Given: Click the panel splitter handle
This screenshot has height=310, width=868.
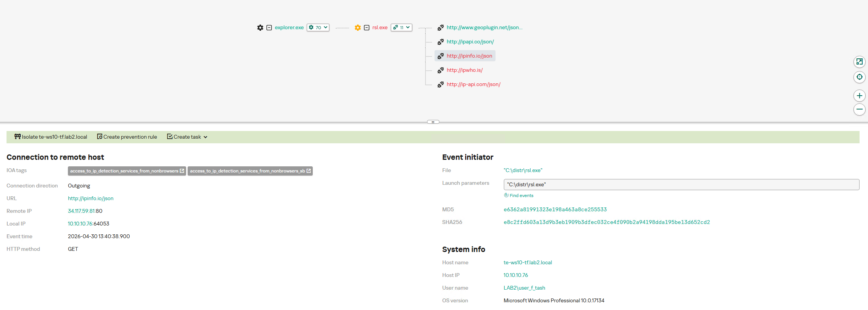Looking at the screenshot, I should [x=433, y=122].
